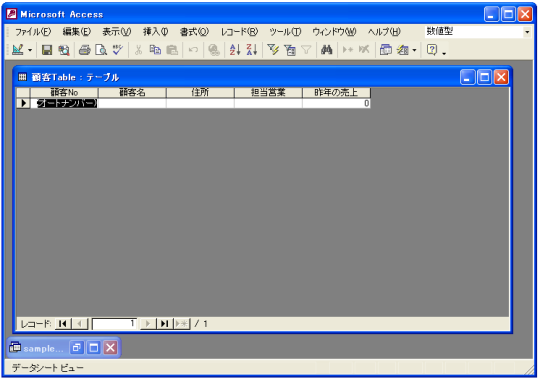
Task: Open the 編集(E) menu
Action: point(76,32)
